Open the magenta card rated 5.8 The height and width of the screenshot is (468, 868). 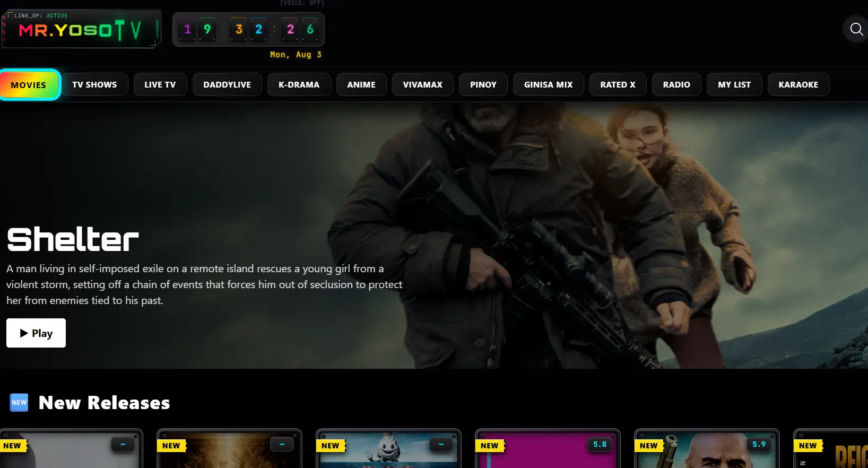[548, 448]
